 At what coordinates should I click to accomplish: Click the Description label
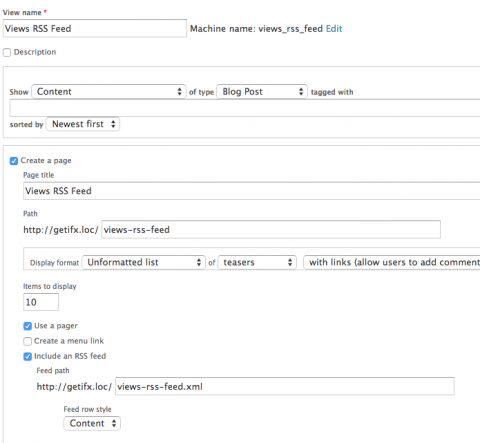click(x=35, y=52)
